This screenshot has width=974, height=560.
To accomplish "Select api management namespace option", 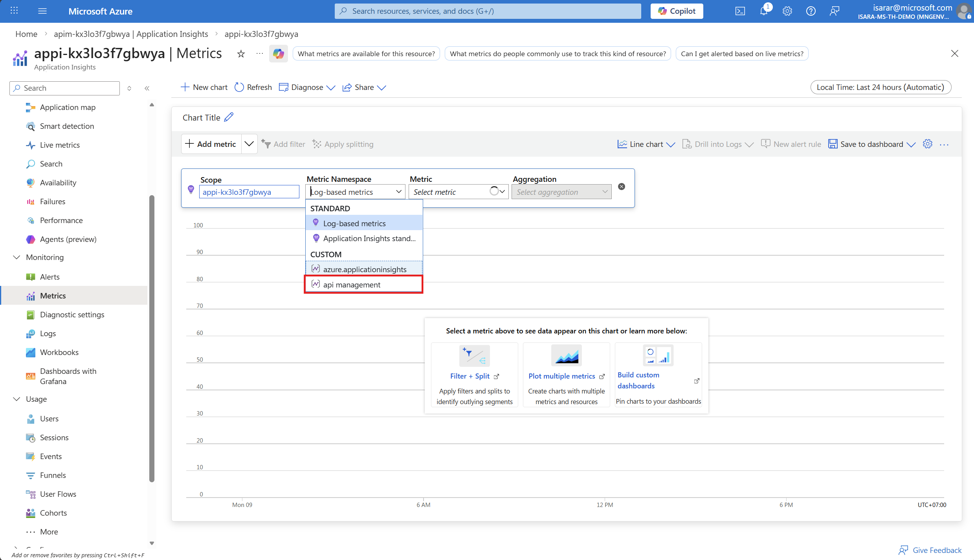I will coord(364,285).
